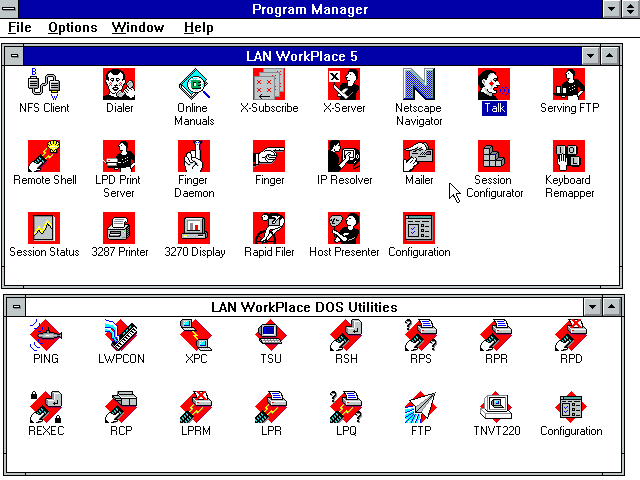
Task: Minimize the LAN WorkPlace 5 window
Action: pyautogui.click(x=590, y=56)
